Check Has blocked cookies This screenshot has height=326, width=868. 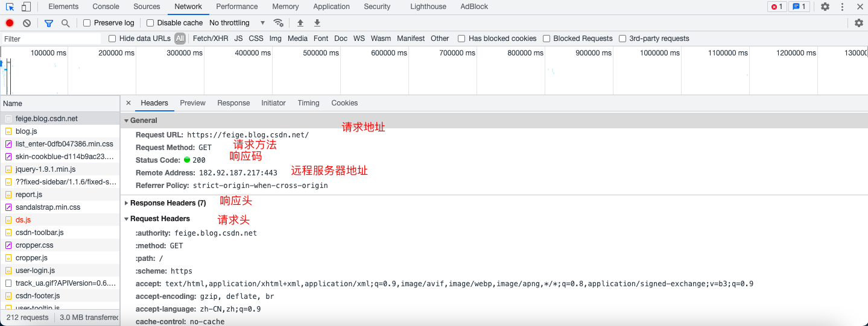click(x=461, y=39)
